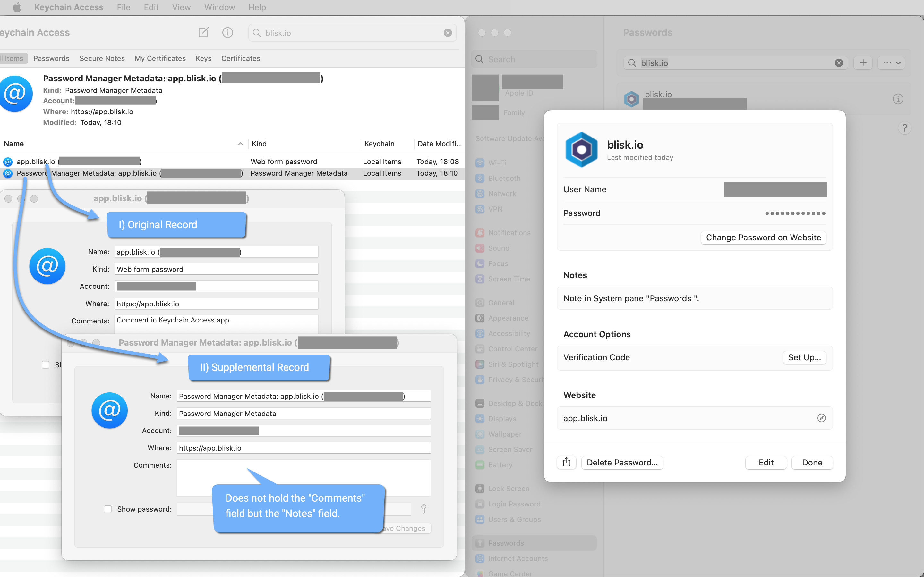The height and width of the screenshot is (577, 924).
Task: Enable Show password in Supplemental Record window
Action: (108, 509)
